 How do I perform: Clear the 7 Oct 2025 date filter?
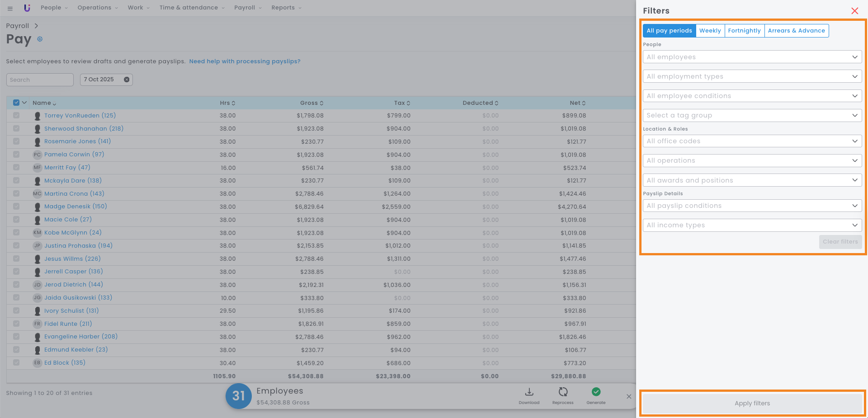coord(127,80)
